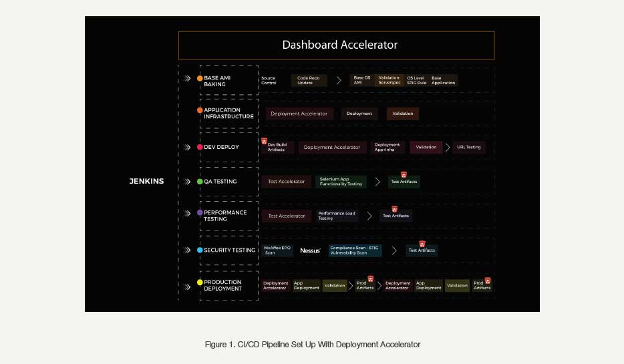The height and width of the screenshot is (364, 624).
Task: Click the red badge on Performance Testing Test Artifacts
Action: [x=394, y=209]
